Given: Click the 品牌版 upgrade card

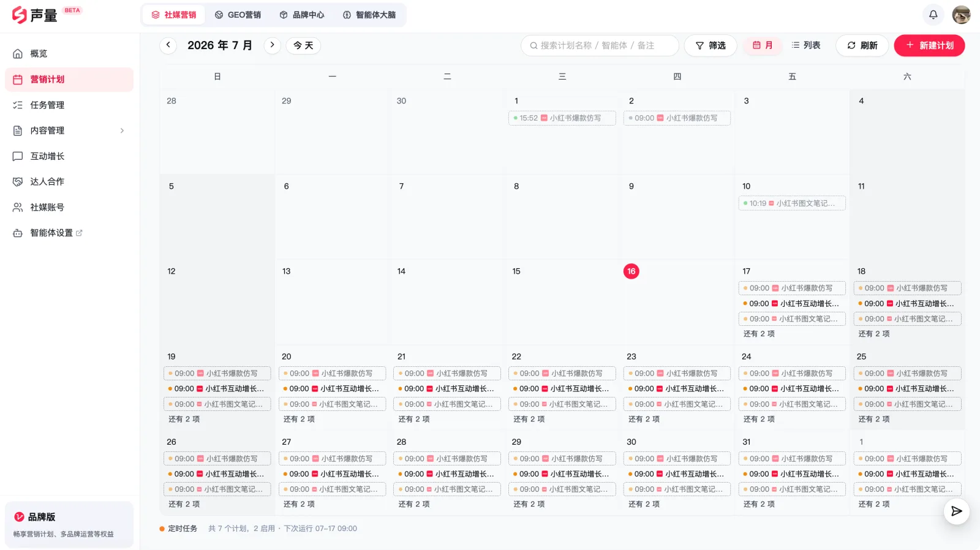Looking at the screenshot, I should (x=69, y=525).
